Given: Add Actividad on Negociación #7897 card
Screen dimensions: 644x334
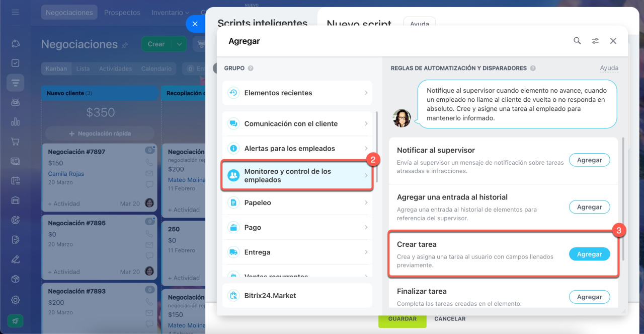Looking at the screenshot, I should point(64,204).
